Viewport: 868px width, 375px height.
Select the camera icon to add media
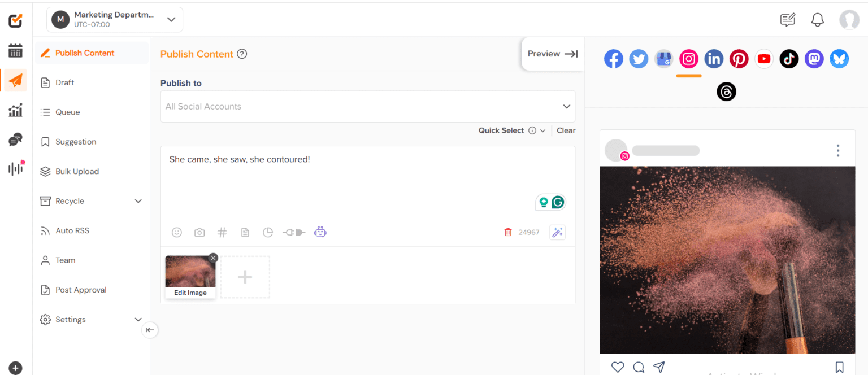point(199,232)
